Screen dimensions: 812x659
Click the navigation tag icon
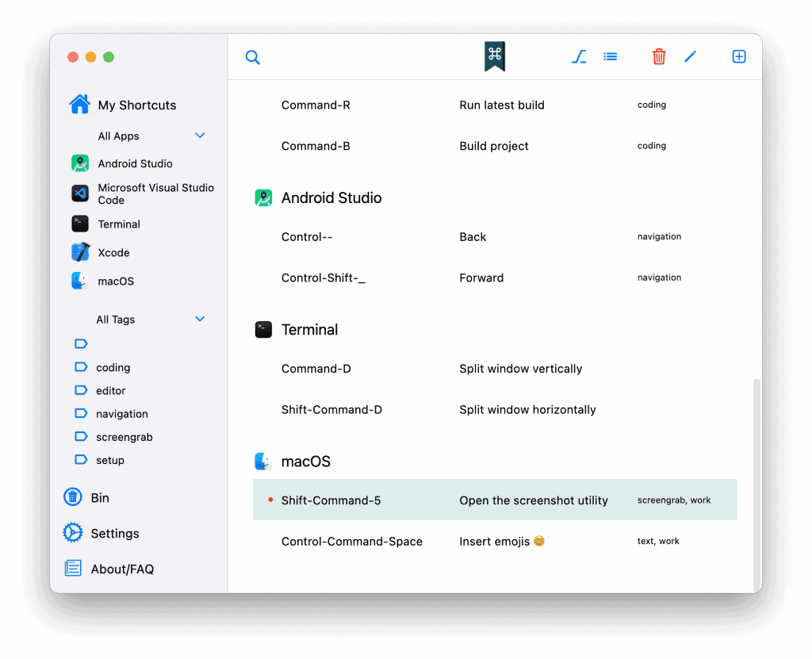(81, 413)
